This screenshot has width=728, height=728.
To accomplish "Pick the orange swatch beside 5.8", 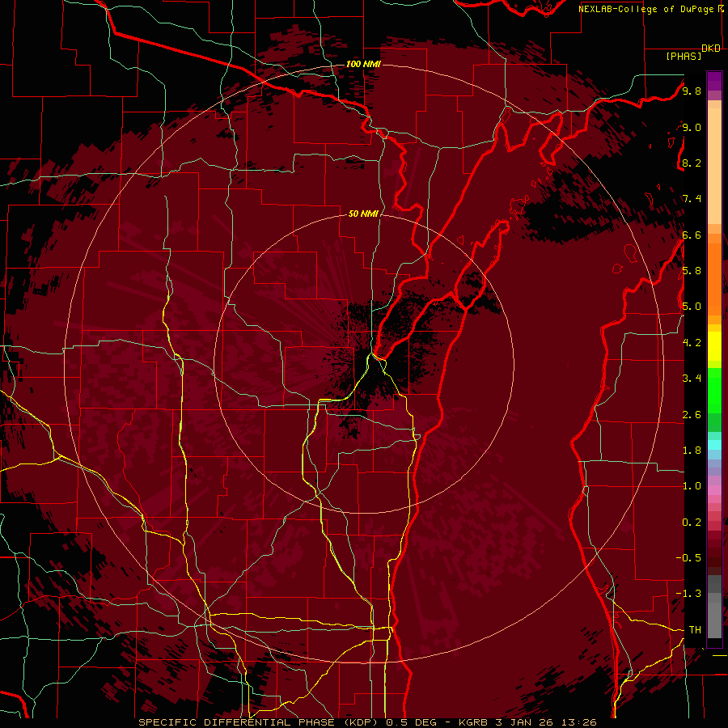I will (x=714, y=274).
